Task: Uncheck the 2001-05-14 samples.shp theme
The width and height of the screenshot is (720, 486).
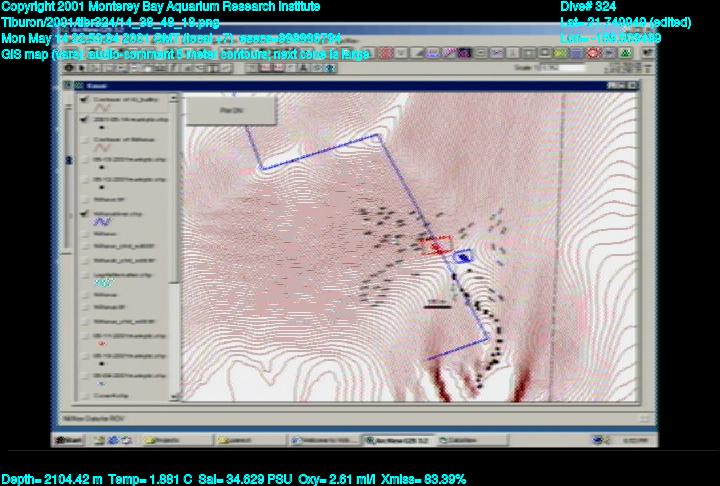Action: coord(83,118)
